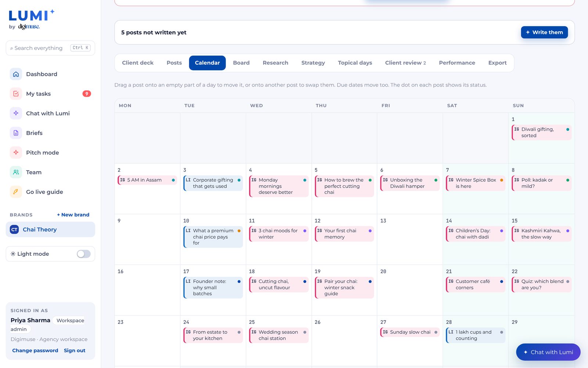588x368 pixels.
Task: Focus the Search everything field
Action: [50, 48]
